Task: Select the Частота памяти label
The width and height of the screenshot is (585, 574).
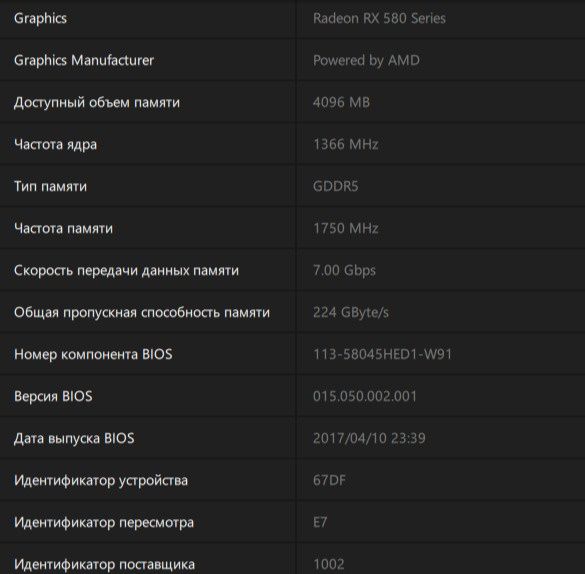Action: tap(63, 228)
